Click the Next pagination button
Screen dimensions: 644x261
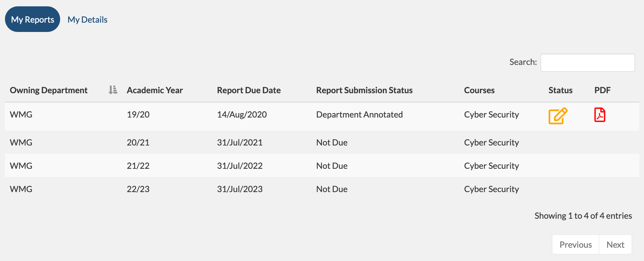(615, 245)
